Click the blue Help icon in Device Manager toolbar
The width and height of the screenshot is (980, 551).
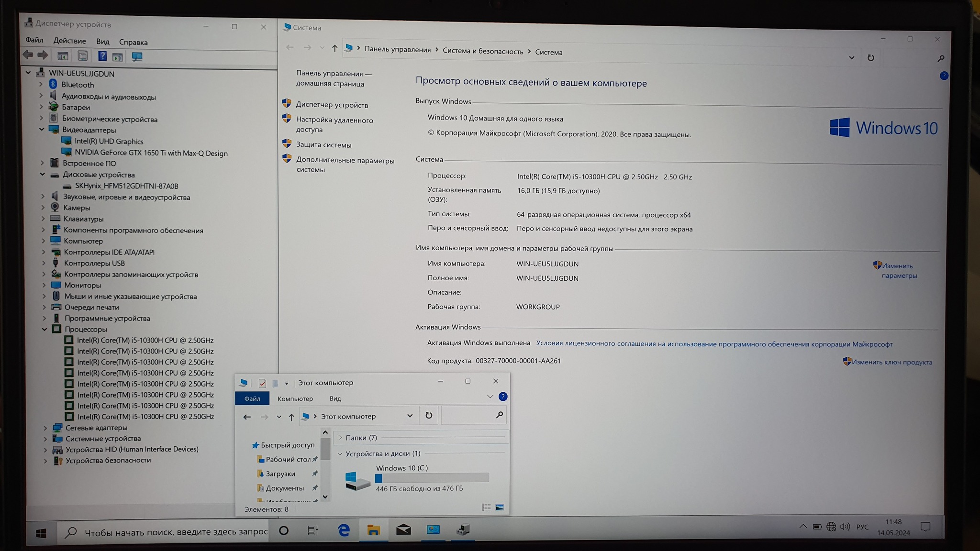(102, 56)
